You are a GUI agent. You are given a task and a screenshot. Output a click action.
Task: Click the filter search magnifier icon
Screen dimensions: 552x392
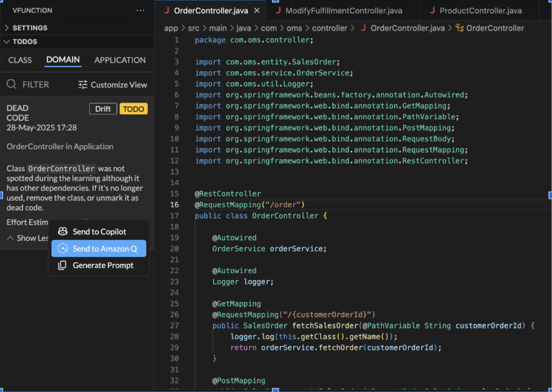click(12, 85)
